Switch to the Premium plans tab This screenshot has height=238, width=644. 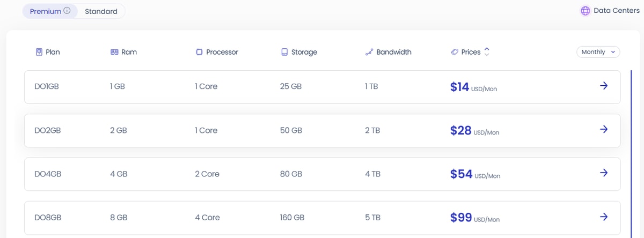point(49,11)
